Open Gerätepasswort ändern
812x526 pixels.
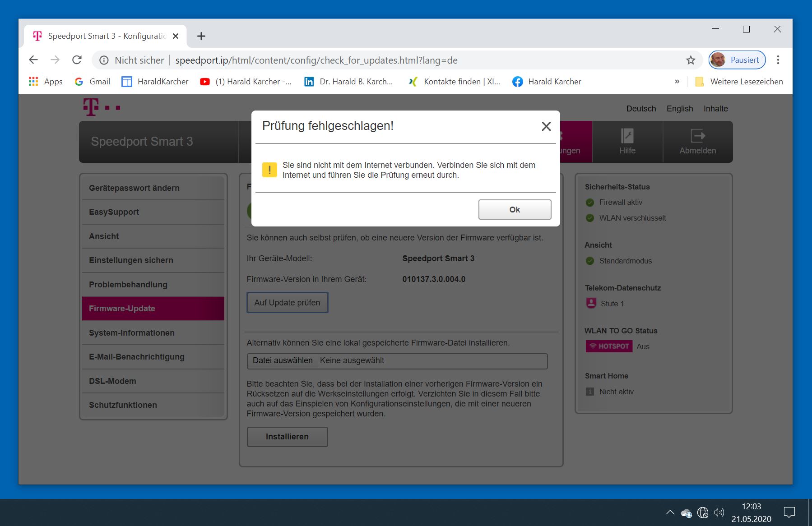point(153,188)
